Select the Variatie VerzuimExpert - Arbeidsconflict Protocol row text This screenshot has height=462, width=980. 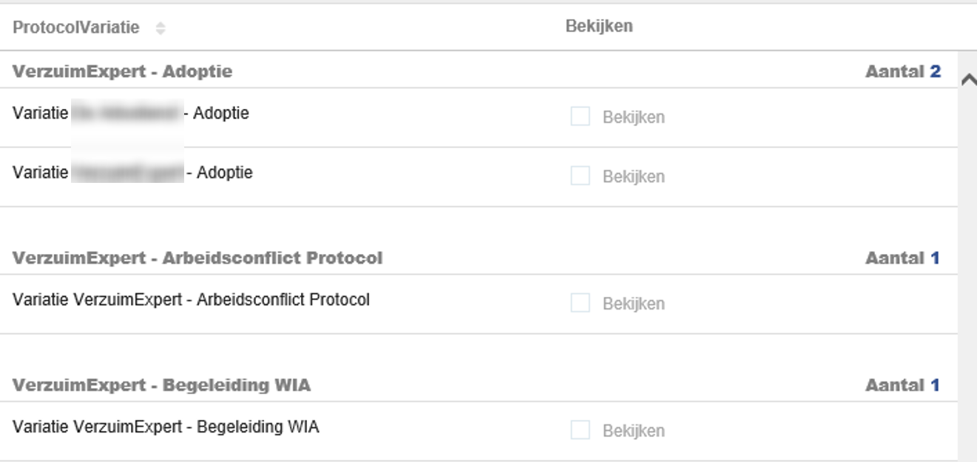coord(191,300)
